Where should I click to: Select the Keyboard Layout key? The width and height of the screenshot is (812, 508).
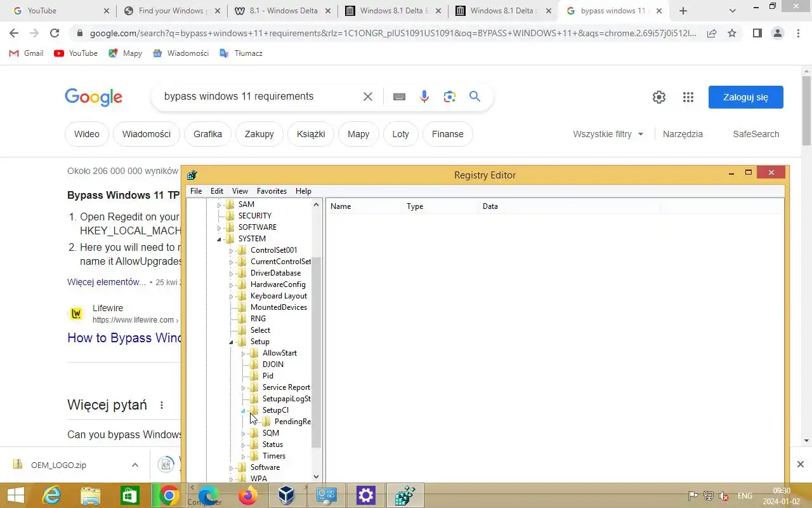(278, 296)
